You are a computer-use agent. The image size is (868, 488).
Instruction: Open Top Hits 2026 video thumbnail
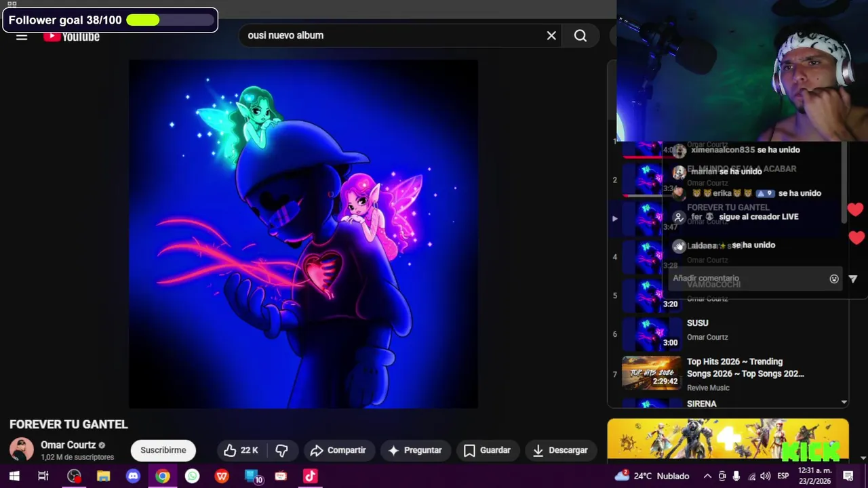click(x=651, y=372)
